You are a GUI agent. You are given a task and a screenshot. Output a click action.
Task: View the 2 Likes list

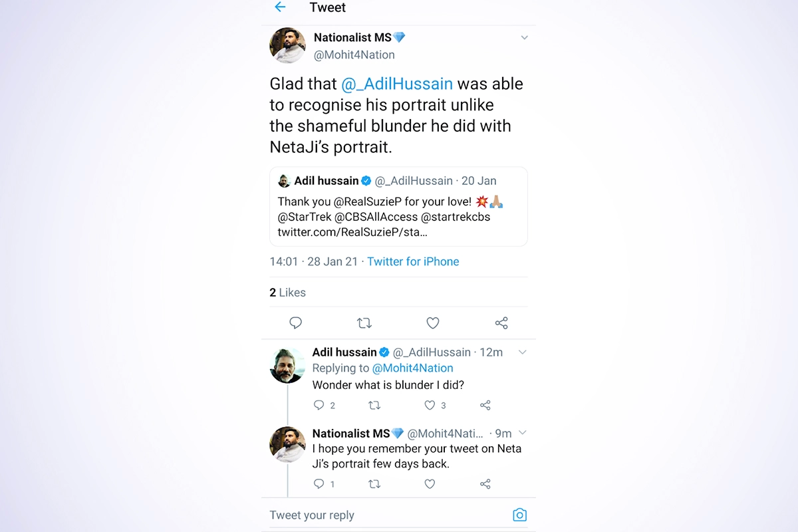click(288, 293)
